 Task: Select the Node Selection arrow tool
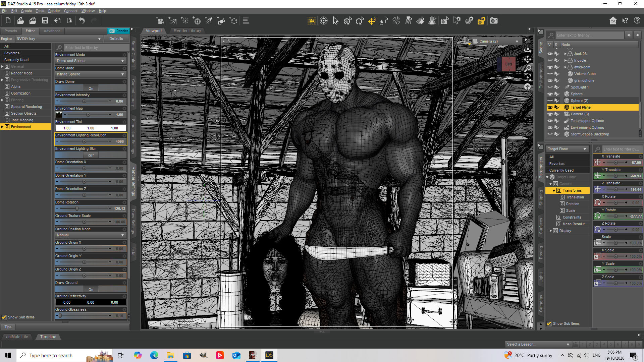[x=335, y=21]
